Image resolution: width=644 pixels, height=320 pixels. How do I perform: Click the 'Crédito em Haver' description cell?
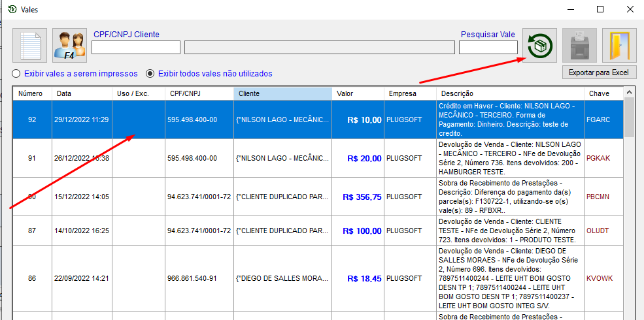510,120
